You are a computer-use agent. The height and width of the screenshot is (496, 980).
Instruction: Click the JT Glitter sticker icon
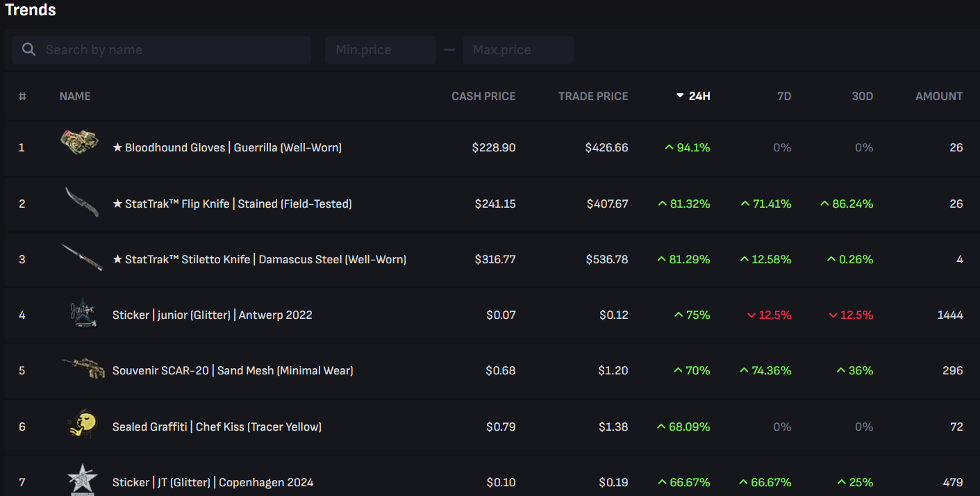pos(82,479)
